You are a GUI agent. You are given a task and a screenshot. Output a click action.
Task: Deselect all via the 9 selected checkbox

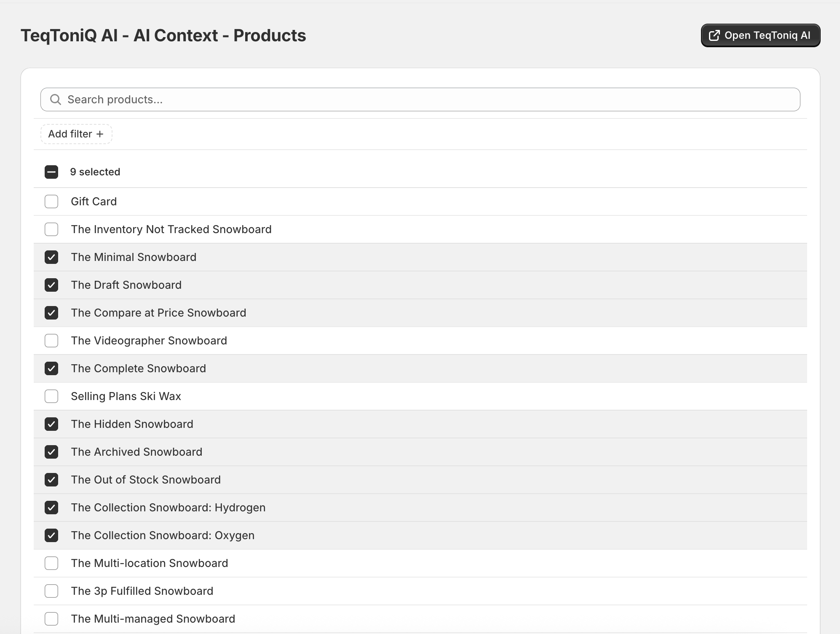click(x=51, y=172)
